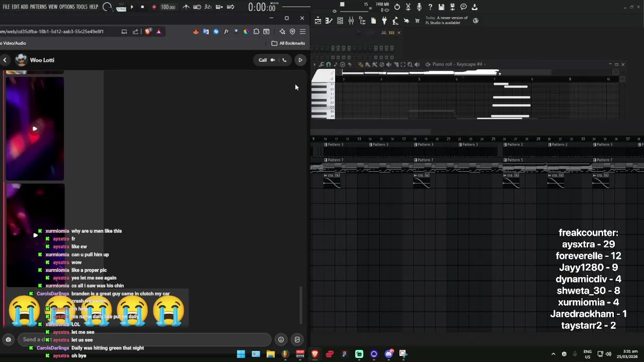Open the Piano roll menu arrow
The image size is (644, 362).
pos(314,64)
